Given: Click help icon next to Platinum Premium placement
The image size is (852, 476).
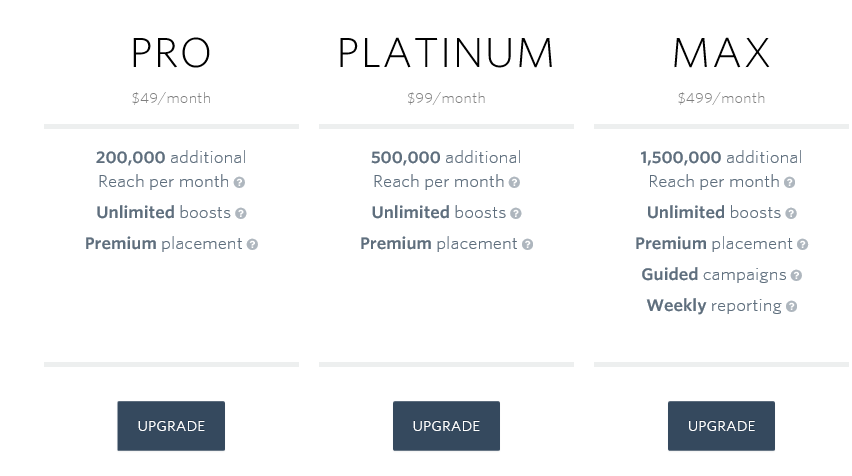Looking at the screenshot, I should (527, 245).
